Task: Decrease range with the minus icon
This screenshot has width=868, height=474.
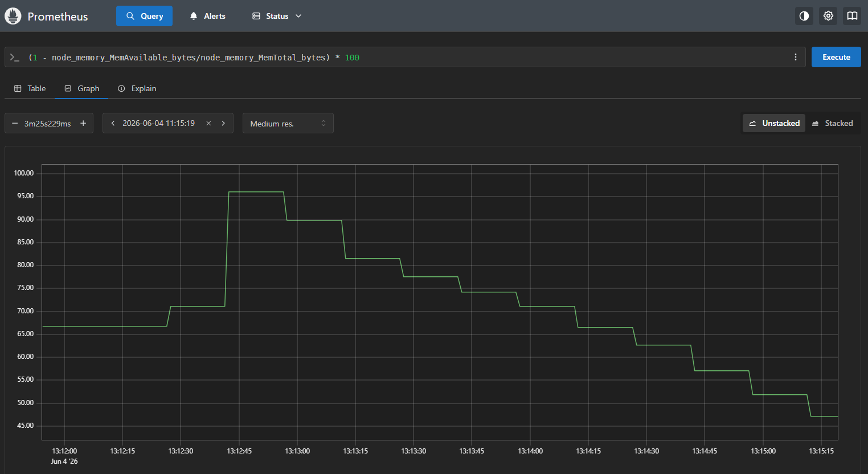Action: coord(15,123)
